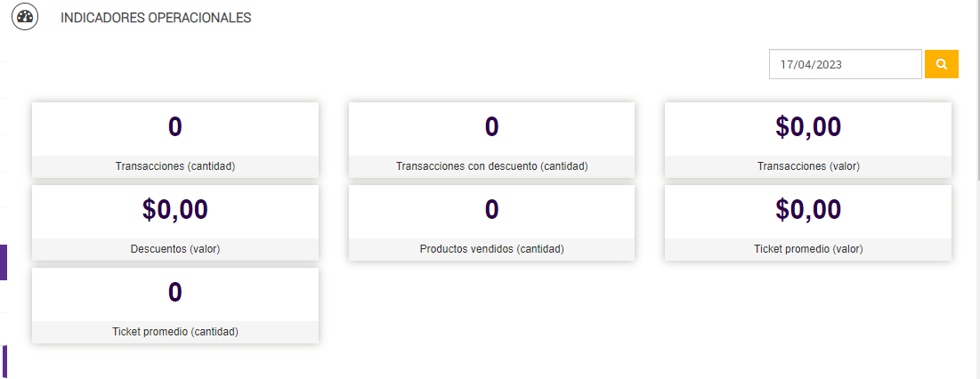Click the value above Productos vendidos (cantidad)
The height and width of the screenshot is (379, 980).
click(491, 210)
